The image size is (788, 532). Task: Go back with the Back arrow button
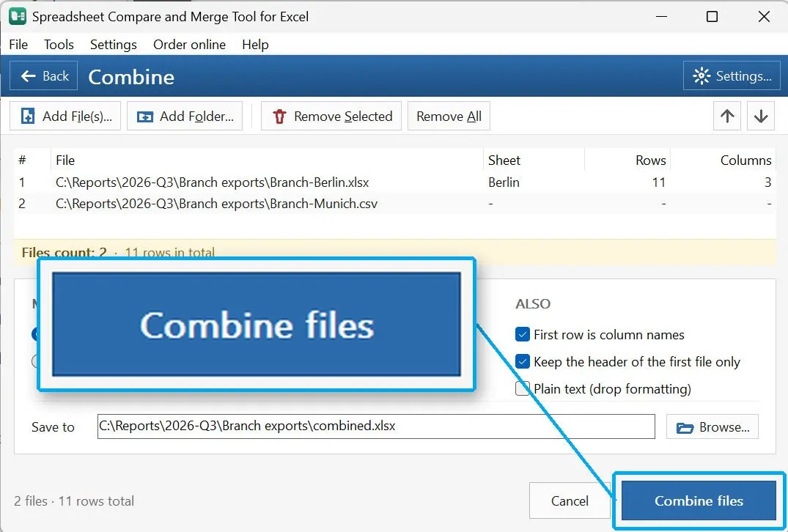click(x=44, y=76)
